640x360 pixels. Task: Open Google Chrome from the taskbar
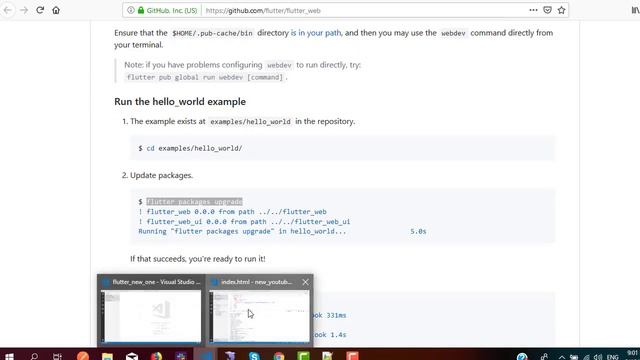point(279,356)
